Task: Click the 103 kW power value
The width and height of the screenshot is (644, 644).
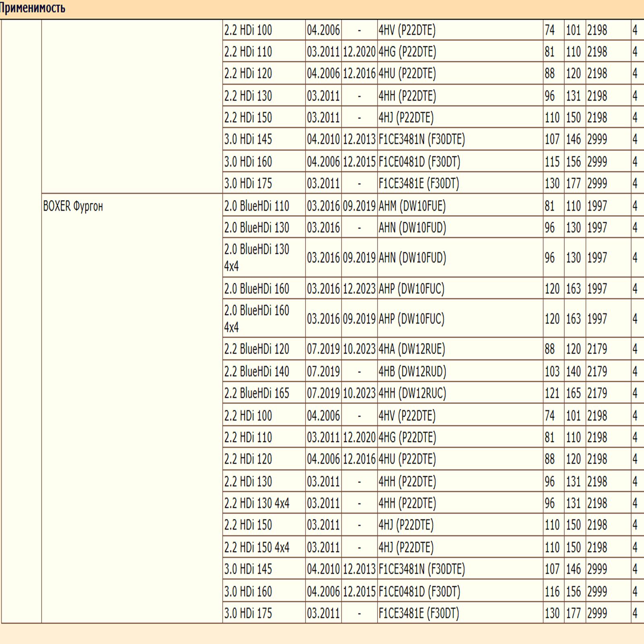Action: click(x=552, y=372)
